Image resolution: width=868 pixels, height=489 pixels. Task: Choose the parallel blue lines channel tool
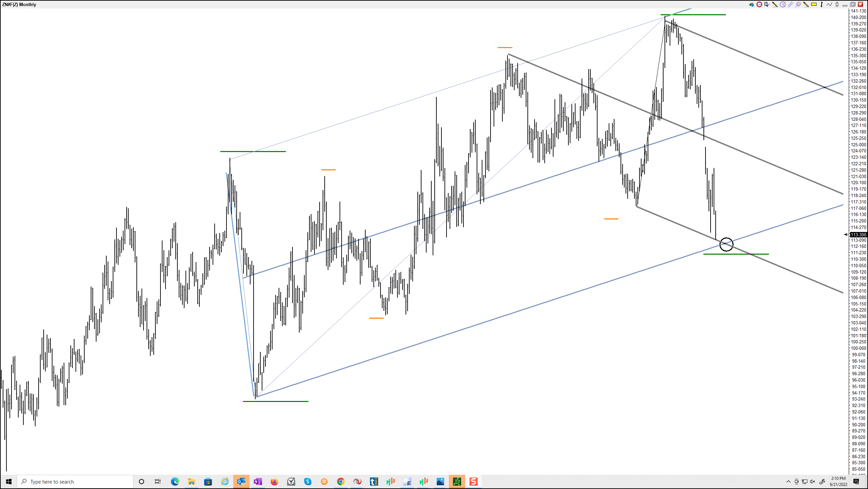[x=790, y=4]
